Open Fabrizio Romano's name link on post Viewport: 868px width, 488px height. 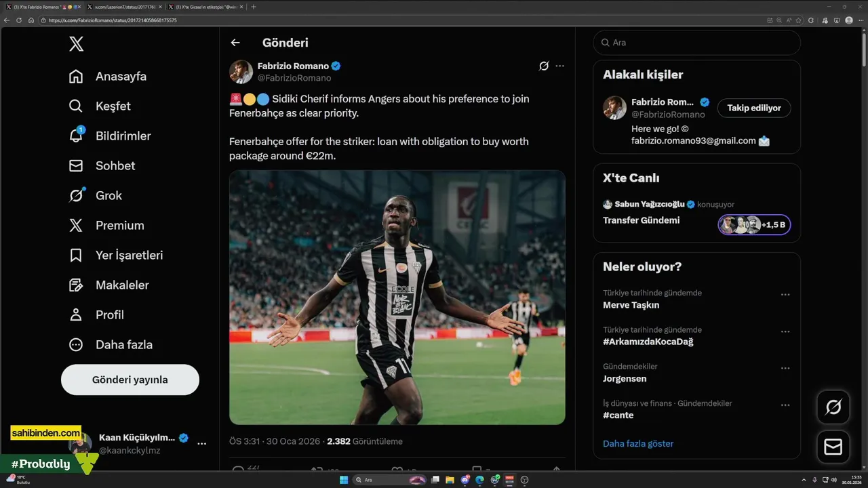[293, 66]
